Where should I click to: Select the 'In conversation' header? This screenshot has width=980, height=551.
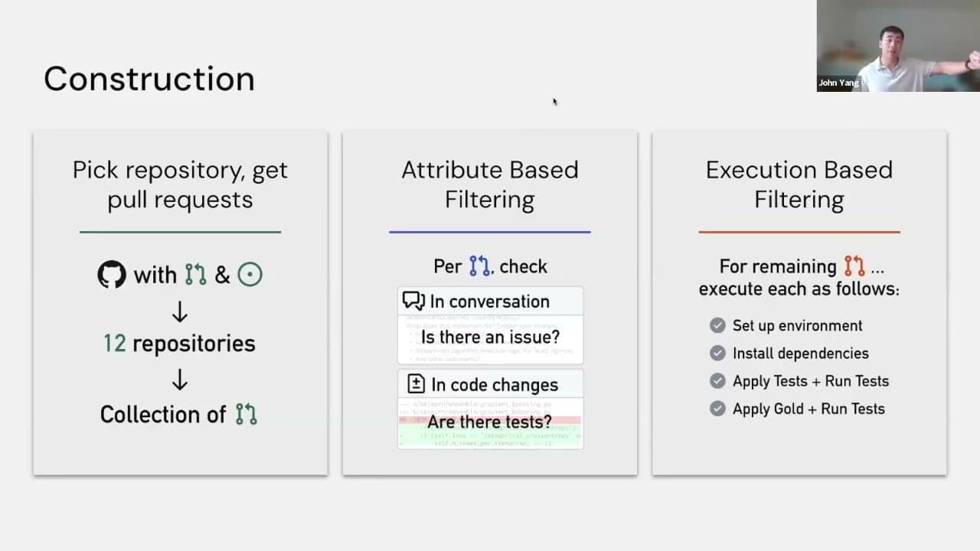coord(490,301)
